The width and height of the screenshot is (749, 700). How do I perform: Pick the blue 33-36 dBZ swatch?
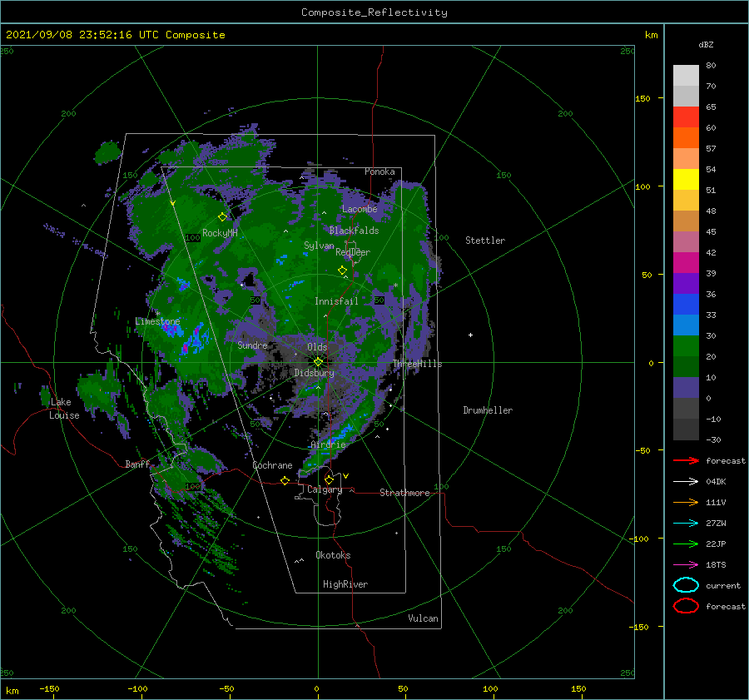(x=686, y=304)
